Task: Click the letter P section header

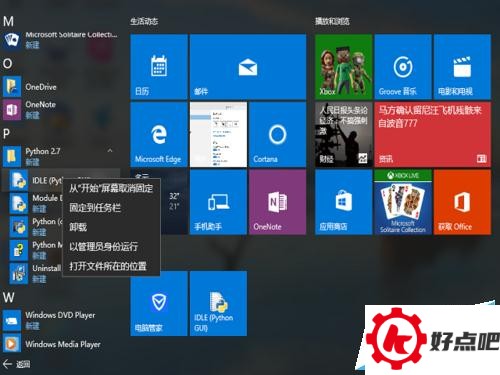Action: (x=6, y=134)
